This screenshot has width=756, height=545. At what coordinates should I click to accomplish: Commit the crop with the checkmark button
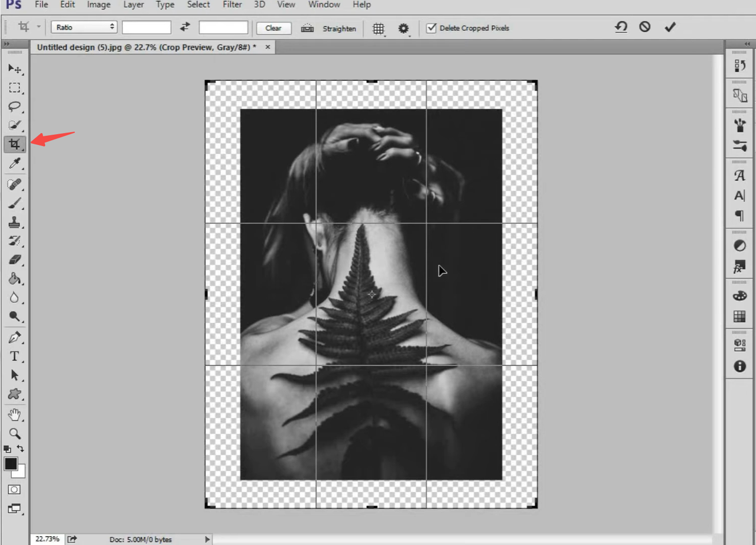tap(670, 27)
